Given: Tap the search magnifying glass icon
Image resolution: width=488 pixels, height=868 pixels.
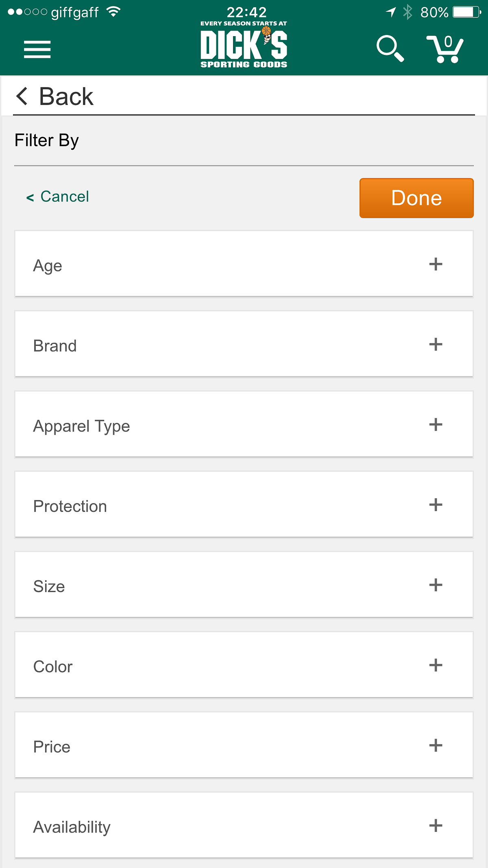Looking at the screenshot, I should coord(390,48).
